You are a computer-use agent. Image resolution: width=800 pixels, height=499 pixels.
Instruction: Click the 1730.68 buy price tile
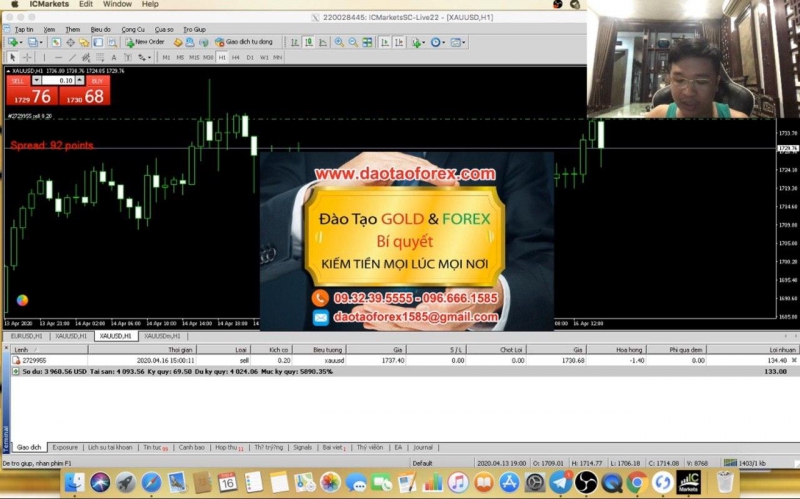[85, 96]
